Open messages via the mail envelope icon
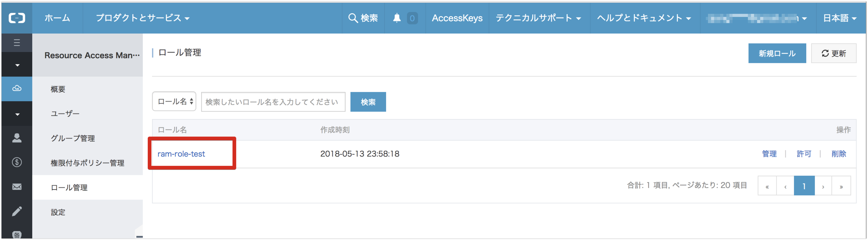 [x=17, y=187]
